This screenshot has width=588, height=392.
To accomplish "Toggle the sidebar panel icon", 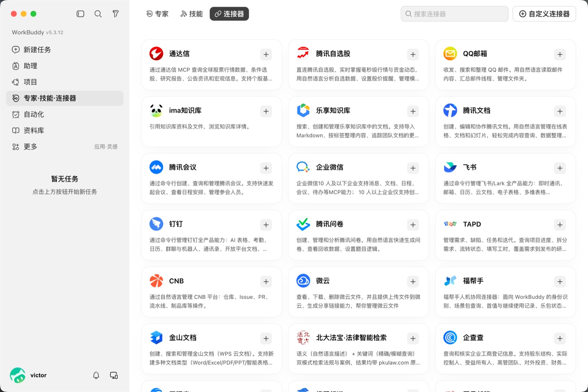I will tap(81, 14).
